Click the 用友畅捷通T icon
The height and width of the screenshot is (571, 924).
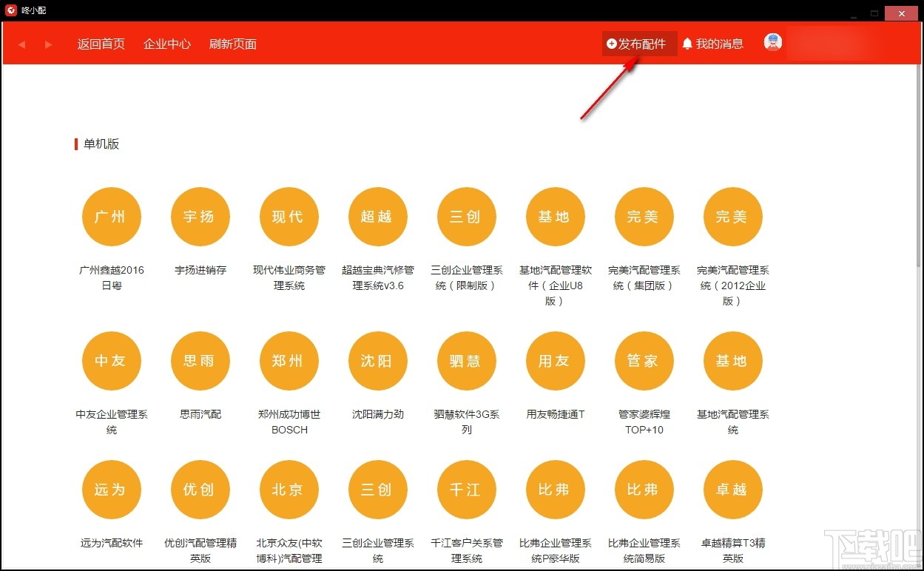coord(555,360)
